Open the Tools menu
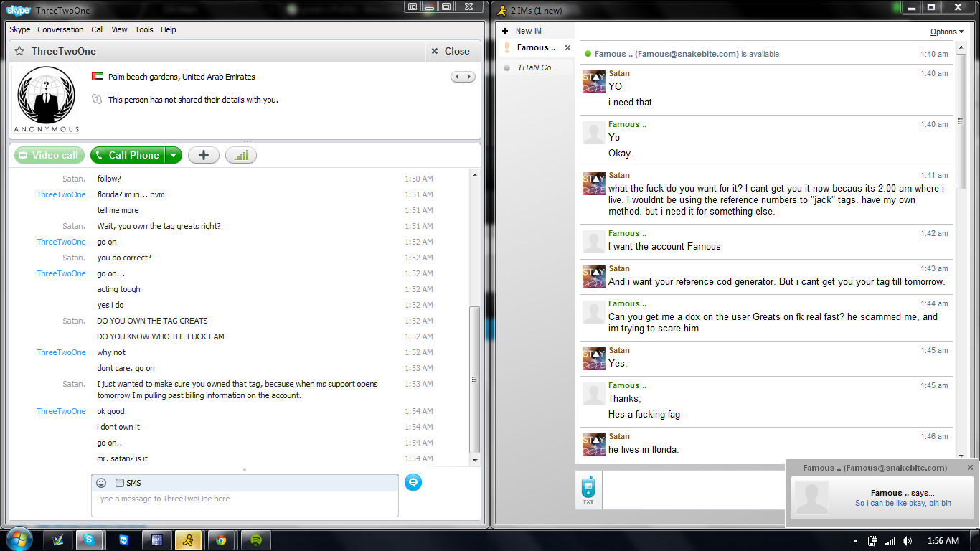 click(144, 29)
